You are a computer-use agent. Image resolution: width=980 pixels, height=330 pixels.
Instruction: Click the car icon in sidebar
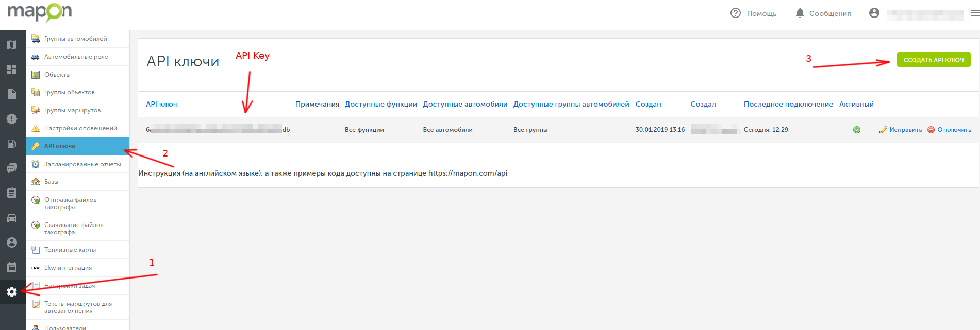(x=12, y=218)
